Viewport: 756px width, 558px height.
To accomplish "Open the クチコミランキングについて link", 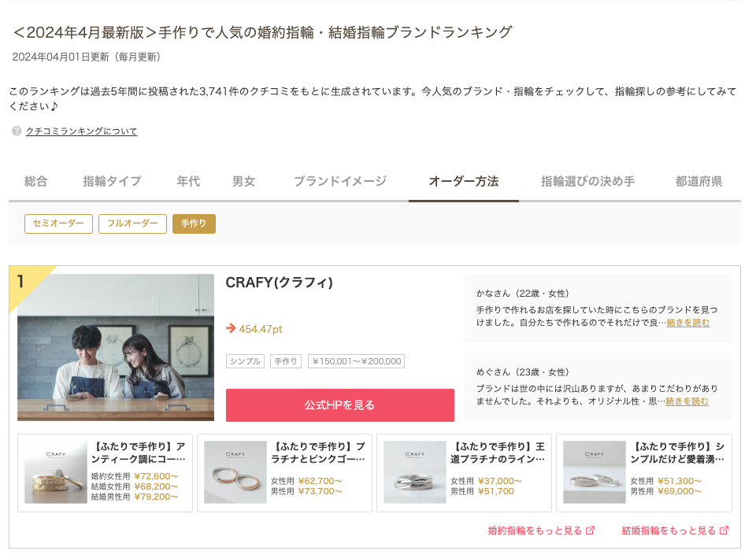I will pyautogui.click(x=81, y=131).
